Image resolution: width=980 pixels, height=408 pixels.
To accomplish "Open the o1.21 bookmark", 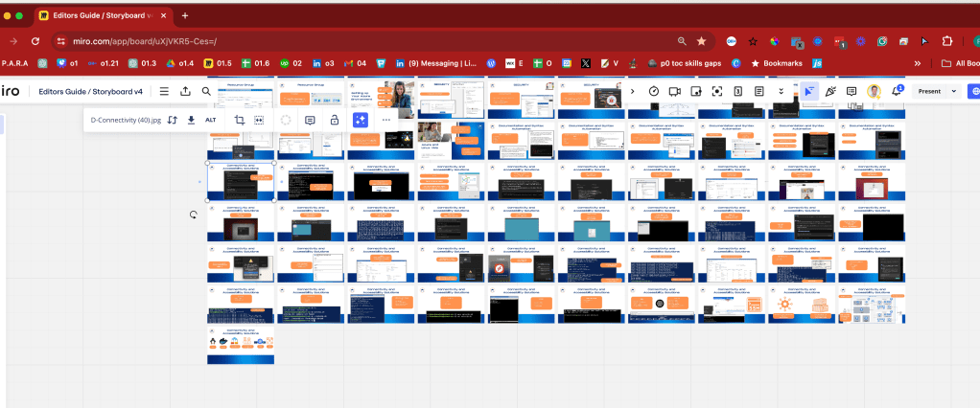I will (103, 63).
